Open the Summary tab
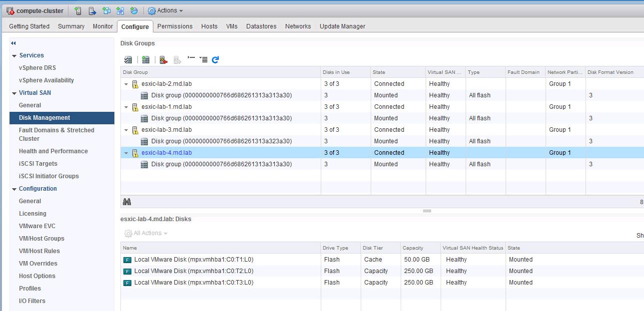 point(71,26)
